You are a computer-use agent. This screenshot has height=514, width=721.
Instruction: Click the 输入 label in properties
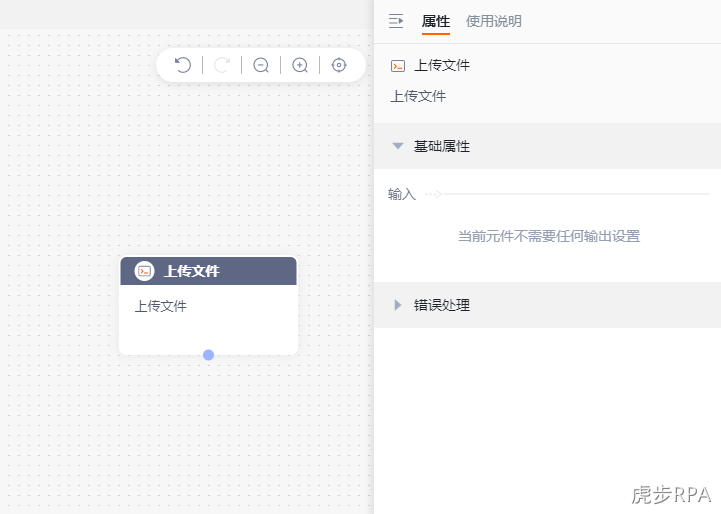[401, 194]
